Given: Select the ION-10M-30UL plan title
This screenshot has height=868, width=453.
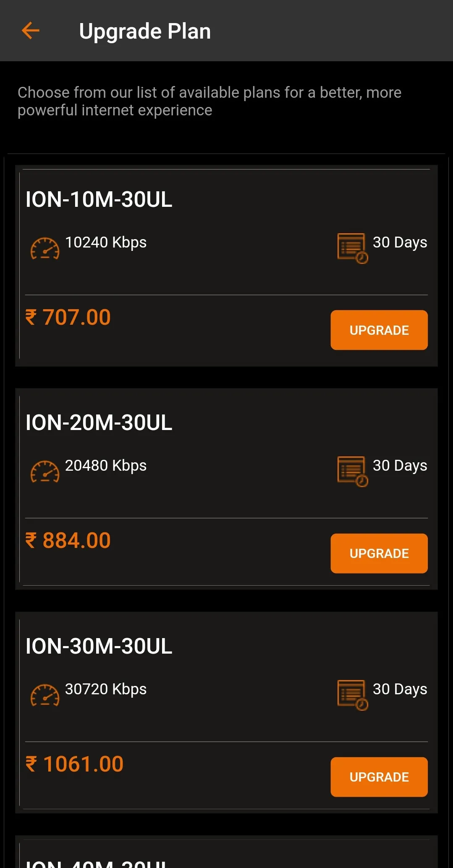Looking at the screenshot, I should (x=99, y=199).
